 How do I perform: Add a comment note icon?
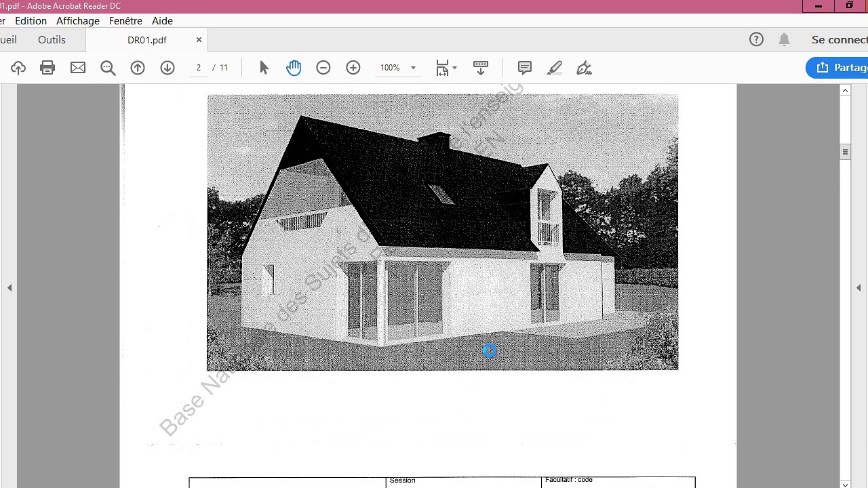point(524,68)
